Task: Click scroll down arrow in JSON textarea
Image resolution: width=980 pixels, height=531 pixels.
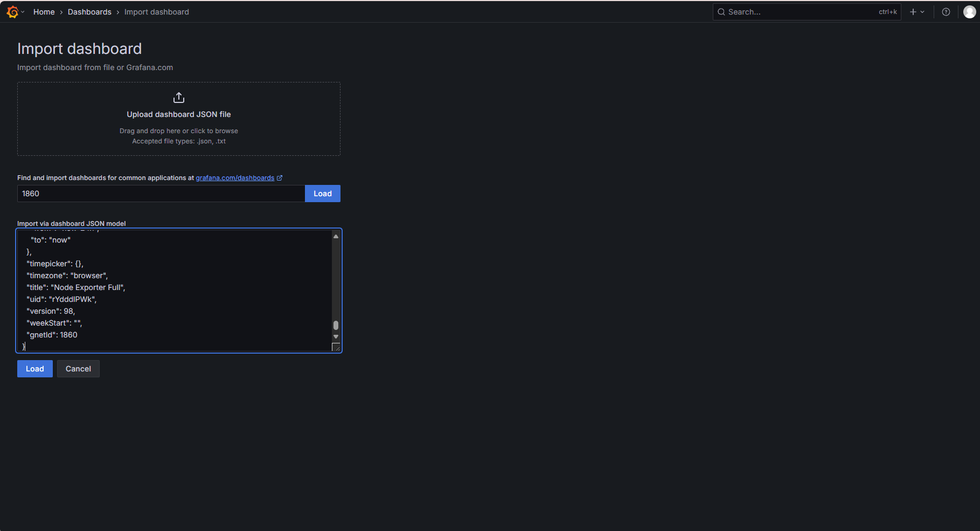Action: coord(336,337)
